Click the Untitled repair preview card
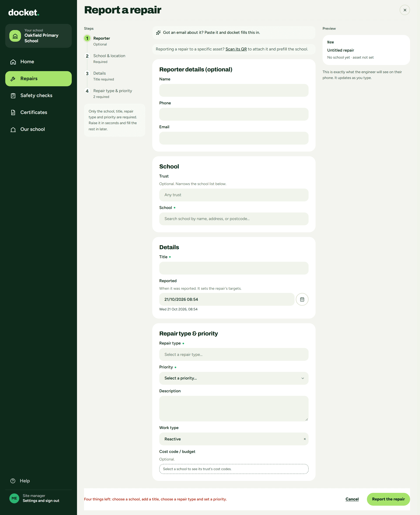Viewport: 420px width, 515px height. click(x=366, y=50)
